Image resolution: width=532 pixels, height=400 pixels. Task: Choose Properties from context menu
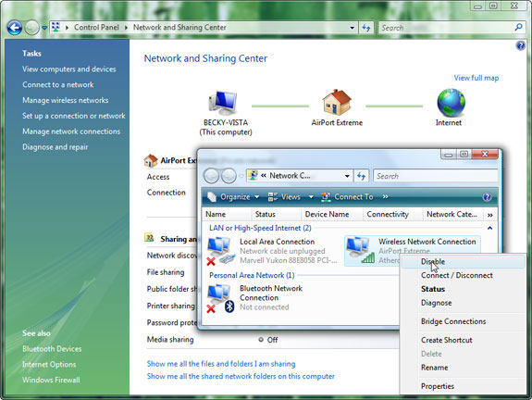point(463,386)
